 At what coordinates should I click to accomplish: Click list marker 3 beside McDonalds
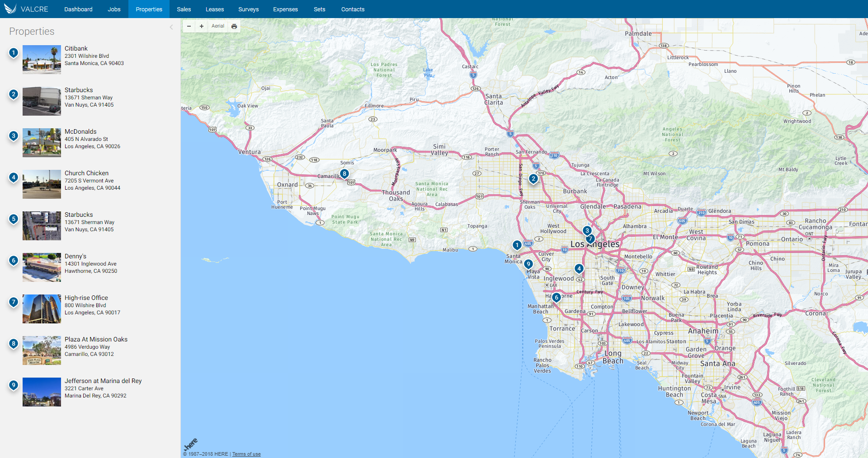click(14, 136)
